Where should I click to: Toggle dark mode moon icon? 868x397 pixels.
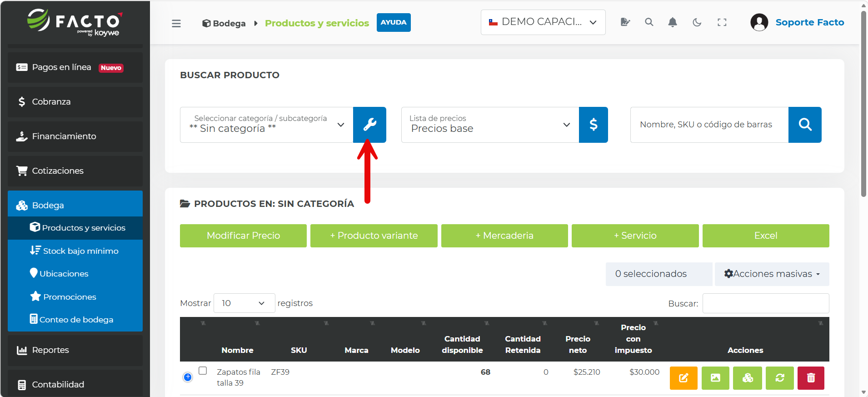click(x=697, y=22)
